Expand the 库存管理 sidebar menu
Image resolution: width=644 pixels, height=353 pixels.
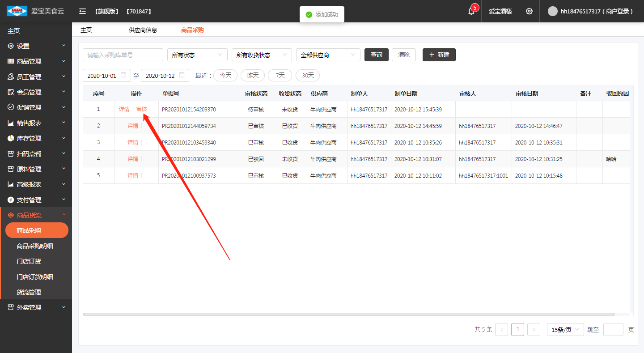pos(36,138)
